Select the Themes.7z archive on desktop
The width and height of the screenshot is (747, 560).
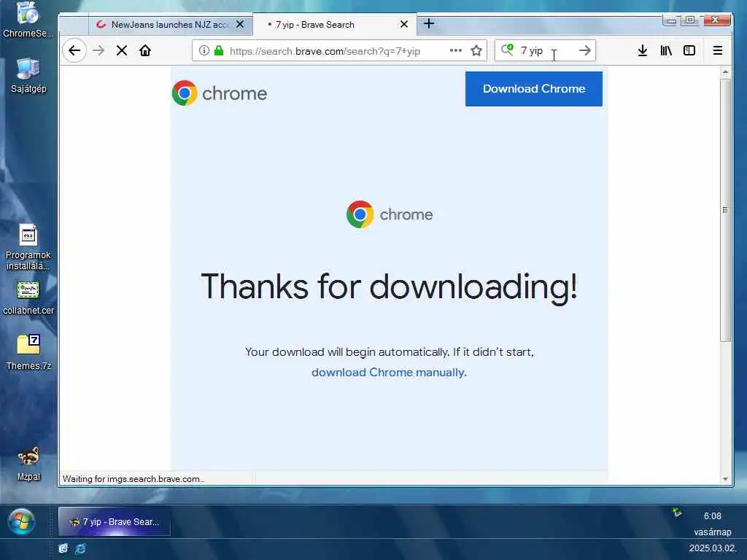point(28,352)
